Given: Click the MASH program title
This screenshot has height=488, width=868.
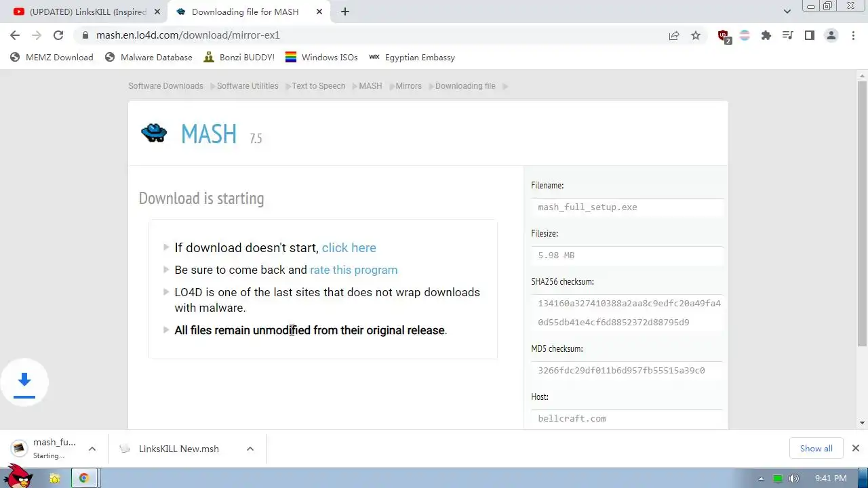Looking at the screenshot, I should [x=209, y=134].
